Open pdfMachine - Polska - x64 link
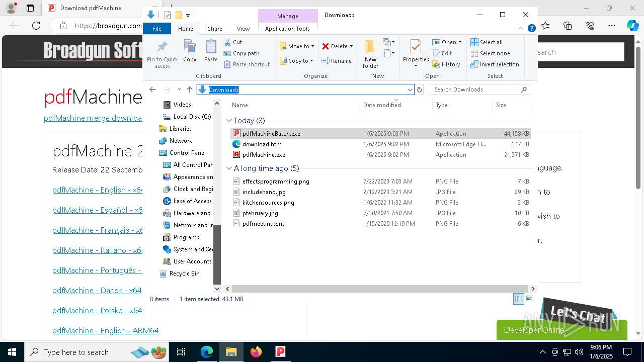This screenshot has width=644, height=362. 97,311
